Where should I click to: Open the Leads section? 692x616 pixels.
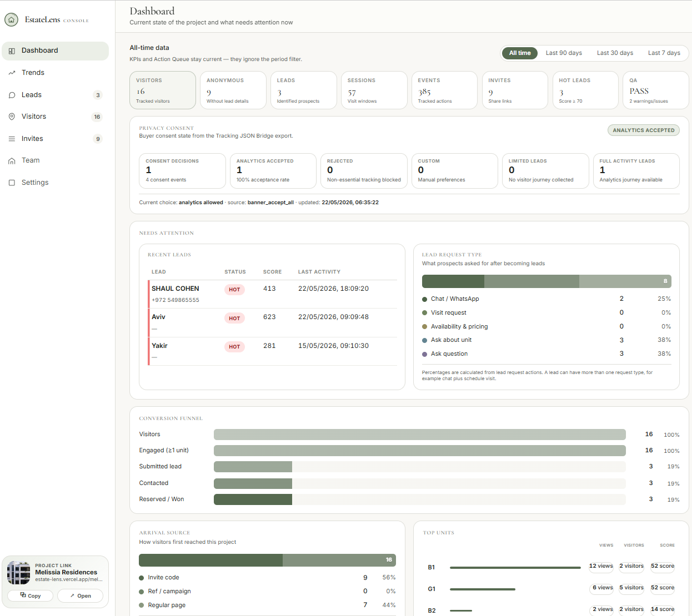click(56, 95)
